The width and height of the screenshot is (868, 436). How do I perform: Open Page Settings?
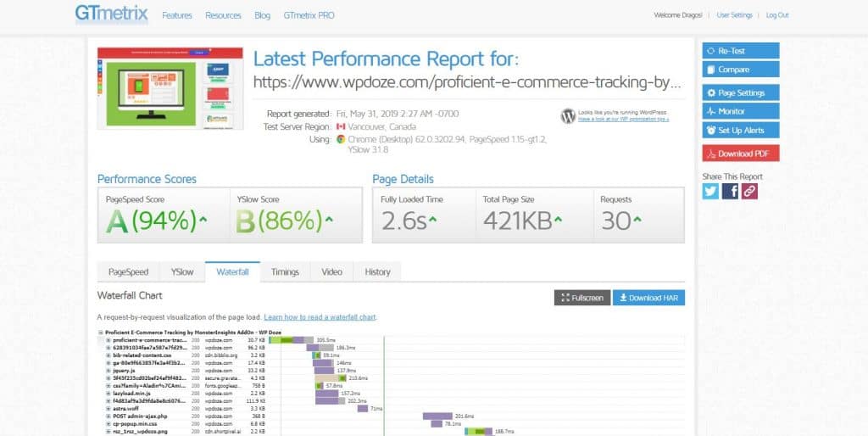(x=741, y=92)
